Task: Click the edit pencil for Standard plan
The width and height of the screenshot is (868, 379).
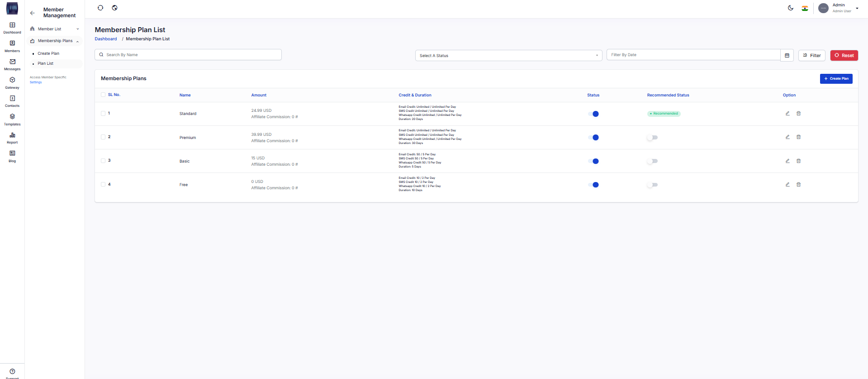Action: click(x=787, y=114)
